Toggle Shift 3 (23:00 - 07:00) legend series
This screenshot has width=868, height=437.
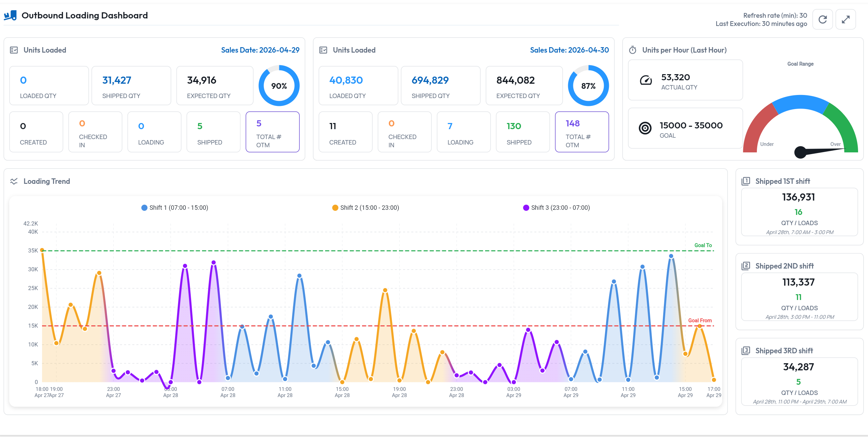coord(557,208)
